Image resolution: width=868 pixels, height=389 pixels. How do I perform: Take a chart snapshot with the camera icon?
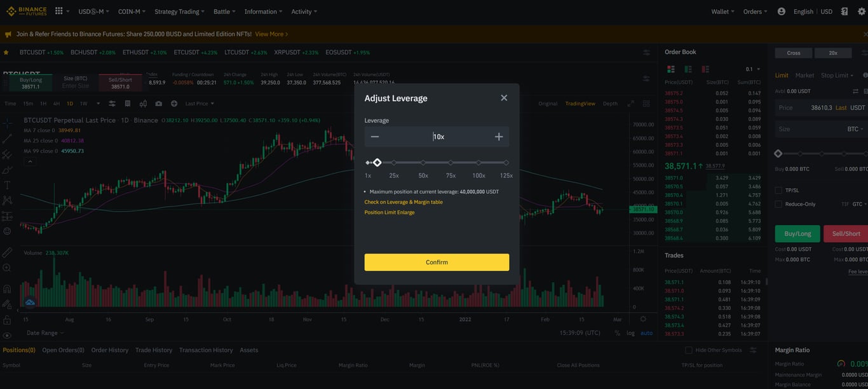[158, 104]
